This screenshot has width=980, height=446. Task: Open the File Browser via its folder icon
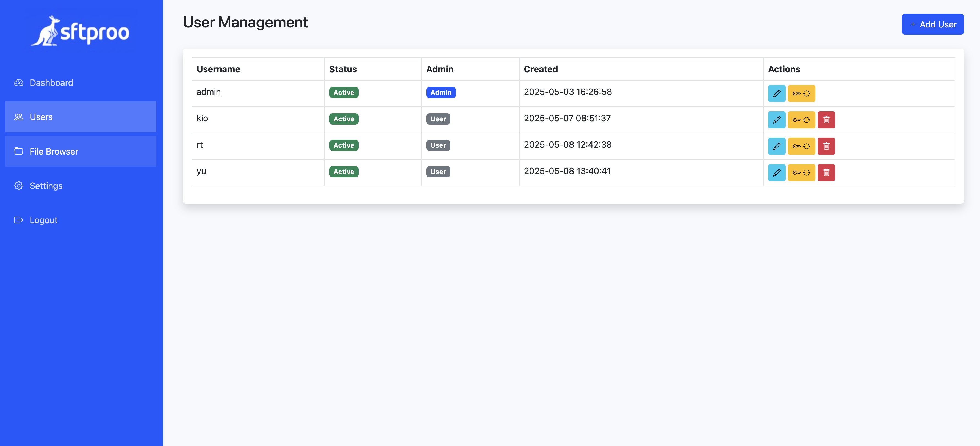19,151
